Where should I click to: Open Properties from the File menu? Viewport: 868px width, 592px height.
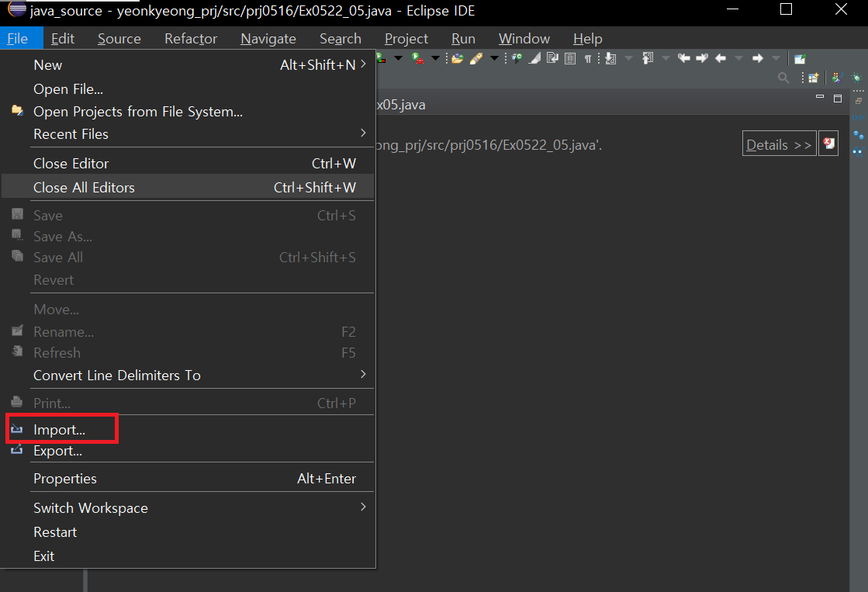click(188, 479)
